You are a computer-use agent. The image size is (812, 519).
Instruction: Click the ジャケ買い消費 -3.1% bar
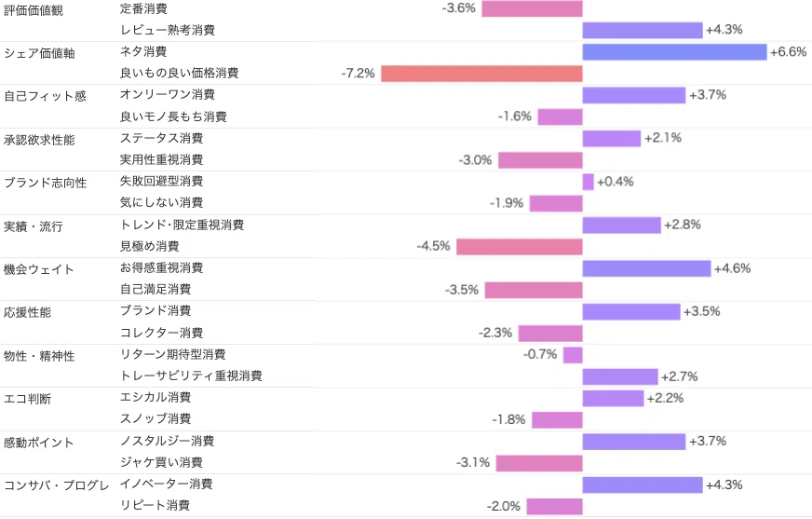539,463
